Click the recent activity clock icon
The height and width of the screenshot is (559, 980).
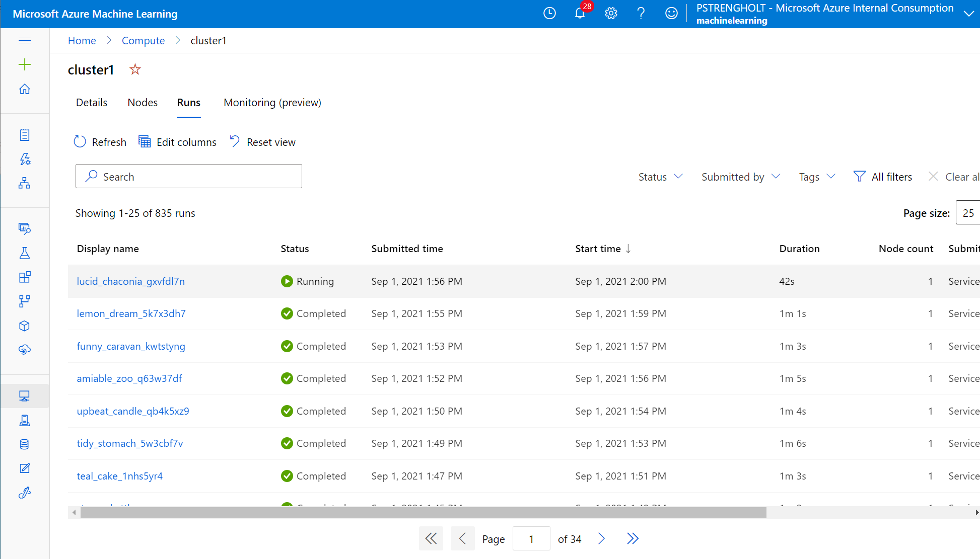pyautogui.click(x=549, y=14)
